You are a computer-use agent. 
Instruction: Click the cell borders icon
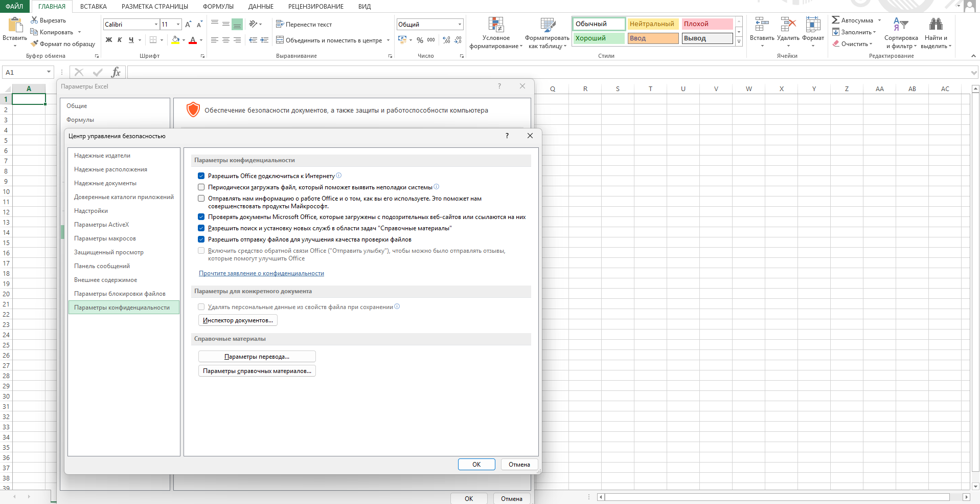pos(153,40)
